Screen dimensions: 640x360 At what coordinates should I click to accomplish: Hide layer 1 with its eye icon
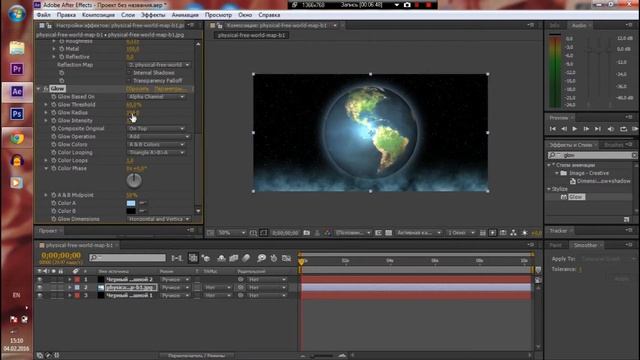[x=40, y=280]
